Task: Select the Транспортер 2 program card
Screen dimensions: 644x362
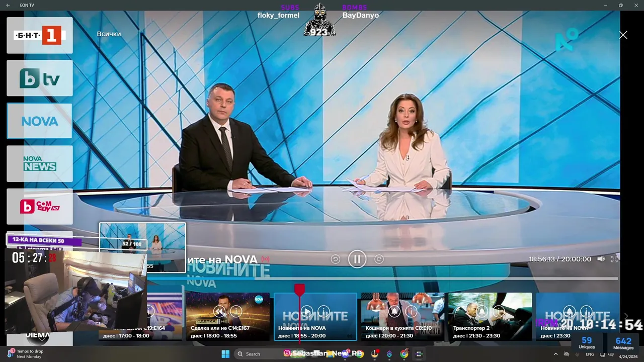Action: tap(490, 316)
